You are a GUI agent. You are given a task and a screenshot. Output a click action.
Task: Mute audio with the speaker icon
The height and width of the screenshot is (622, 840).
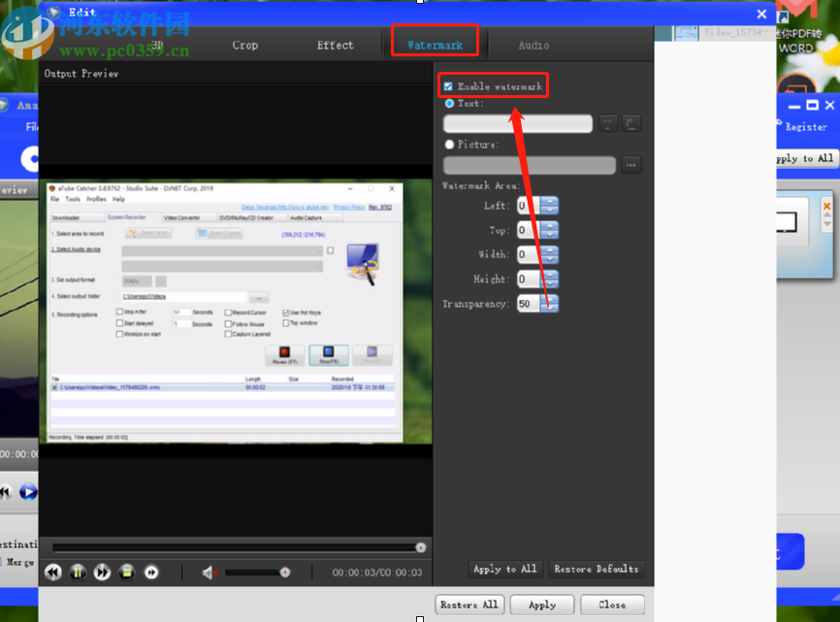[x=209, y=573]
